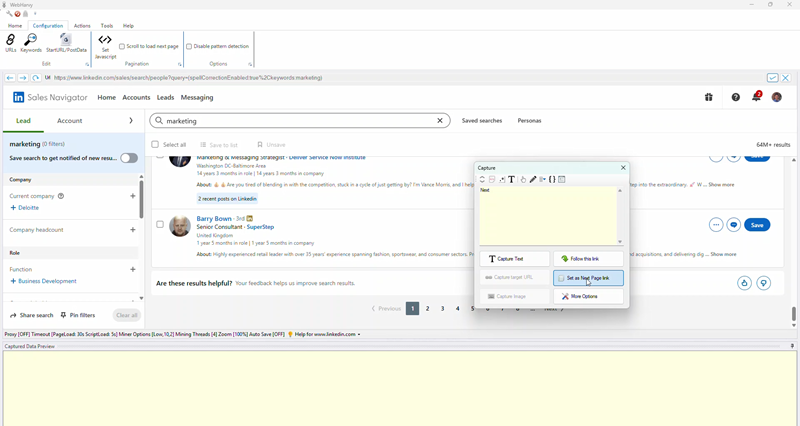This screenshot has height=426, width=800.
Task: Click the wrench icon in quick access toolbar
Action: [x=9, y=14]
